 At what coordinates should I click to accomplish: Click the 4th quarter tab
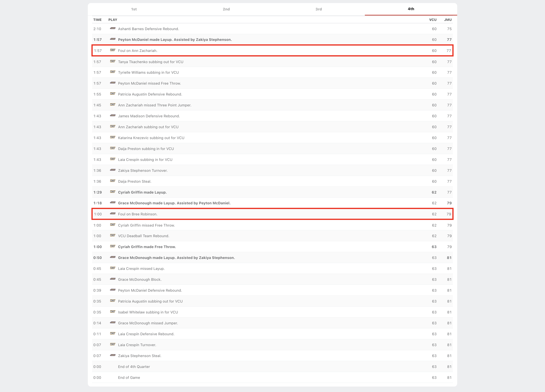point(411,9)
